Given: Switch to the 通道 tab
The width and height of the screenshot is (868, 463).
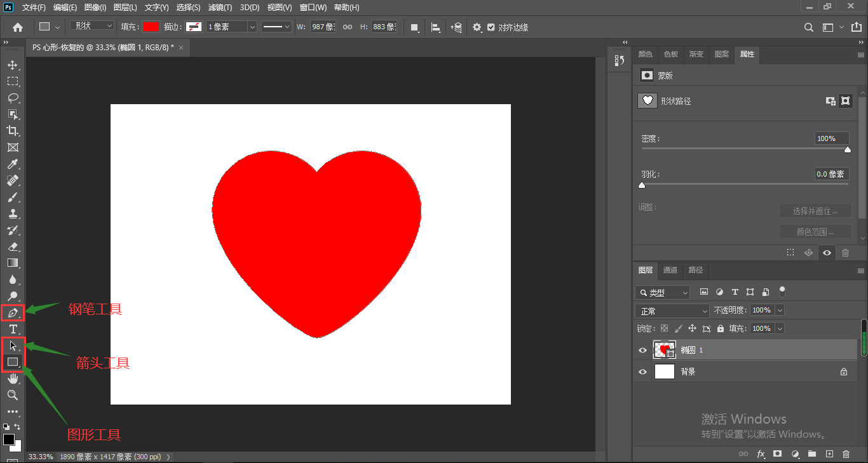Looking at the screenshot, I should tap(670, 270).
